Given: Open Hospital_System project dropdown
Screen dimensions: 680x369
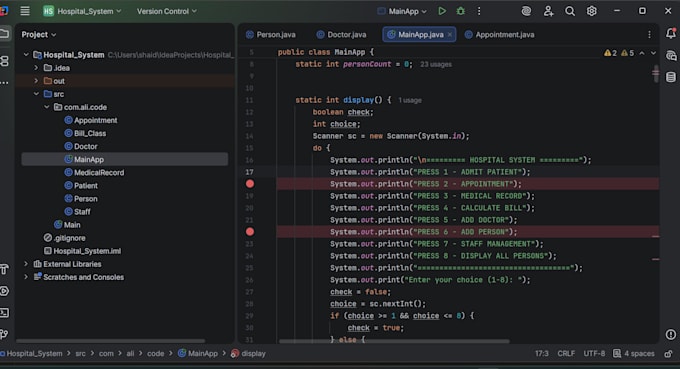Looking at the screenshot, I should (x=82, y=11).
